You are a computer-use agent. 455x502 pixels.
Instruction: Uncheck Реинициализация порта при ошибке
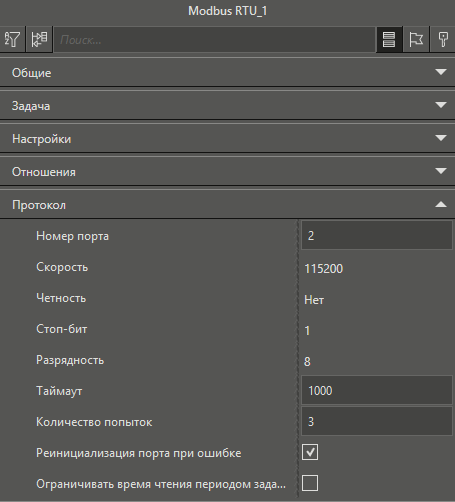pyautogui.click(x=310, y=452)
